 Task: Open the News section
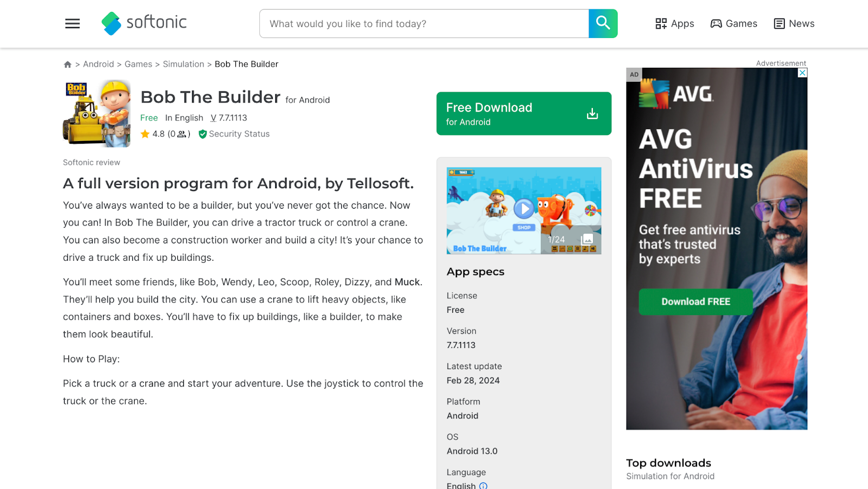tap(794, 23)
